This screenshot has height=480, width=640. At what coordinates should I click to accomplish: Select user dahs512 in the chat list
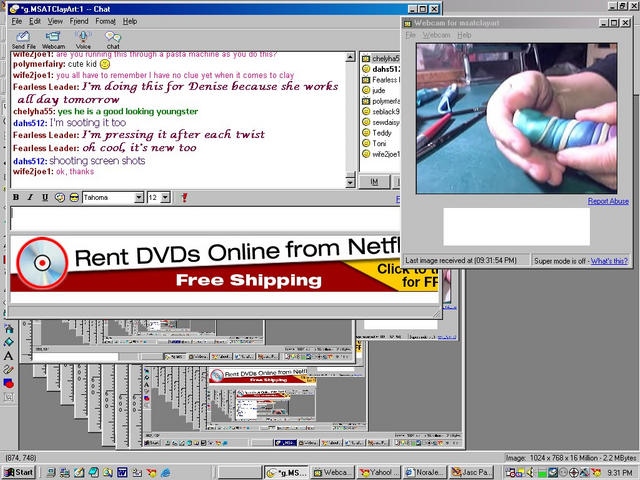pyautogui.click(x=380, y=69)
